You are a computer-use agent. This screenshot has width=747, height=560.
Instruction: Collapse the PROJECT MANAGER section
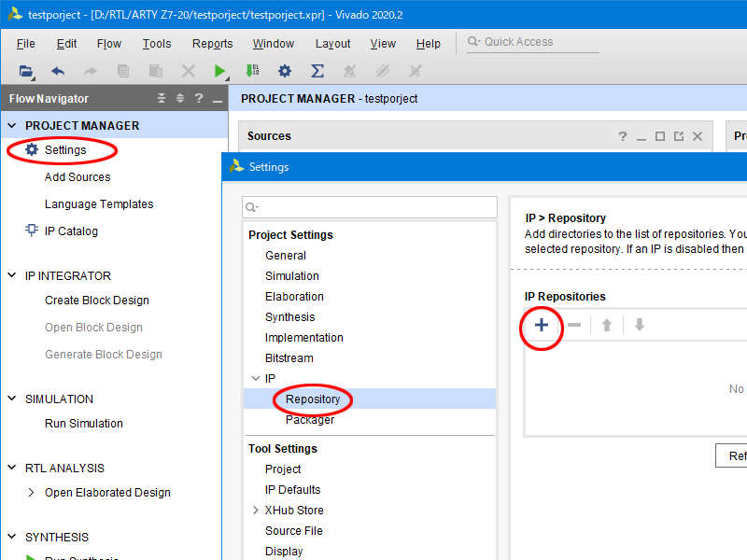tap(12, 126)
